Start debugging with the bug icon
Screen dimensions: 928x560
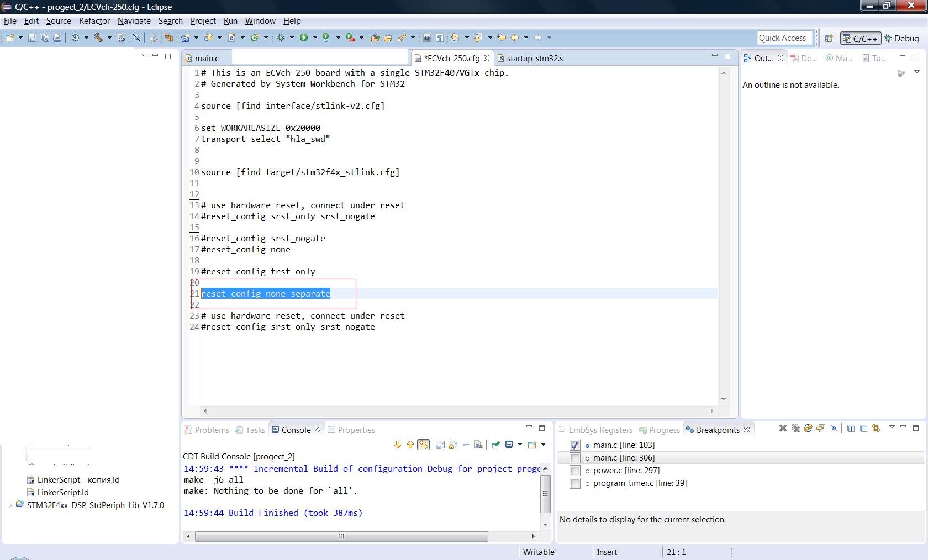[x=281, y=38]
